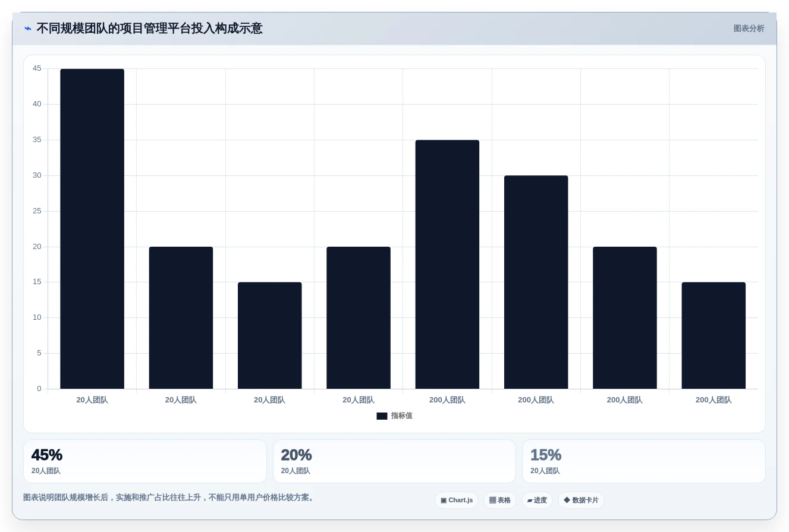Click the x-axis label under the 35-value bar

click(447, 400)
